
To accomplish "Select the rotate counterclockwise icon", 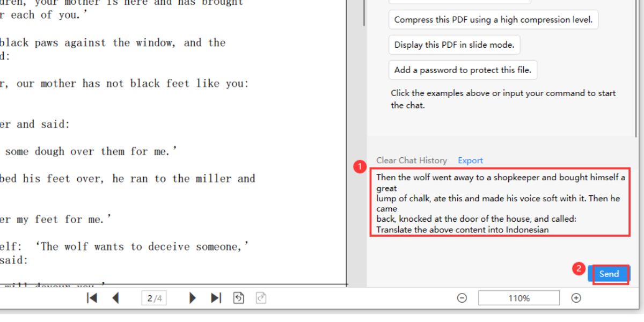I will [238, 298].
